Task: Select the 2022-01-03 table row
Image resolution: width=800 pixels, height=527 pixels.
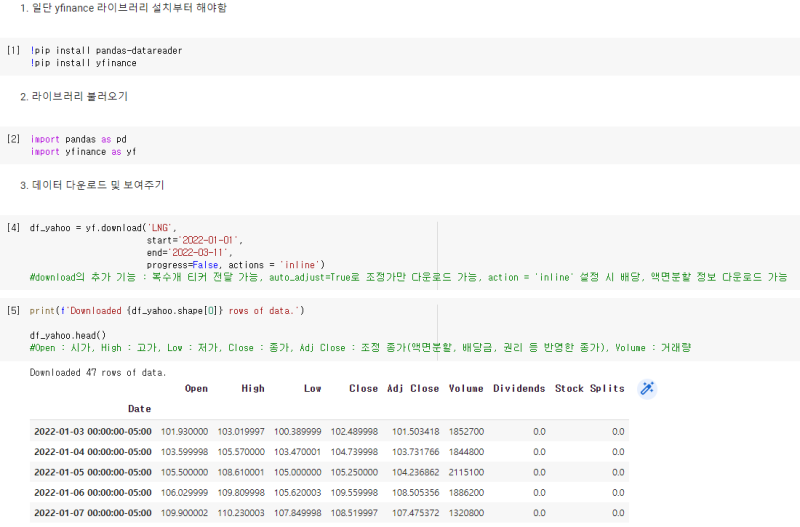Action: pyautogui.click(x=329, y=431)
